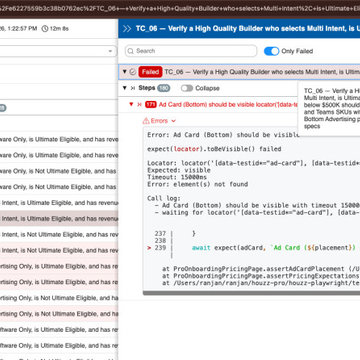The height and width of the screenshot is (360, 360).
Task: Click the step icon next to Steps label
Action: pyautogui.click(x=133, y=88)
